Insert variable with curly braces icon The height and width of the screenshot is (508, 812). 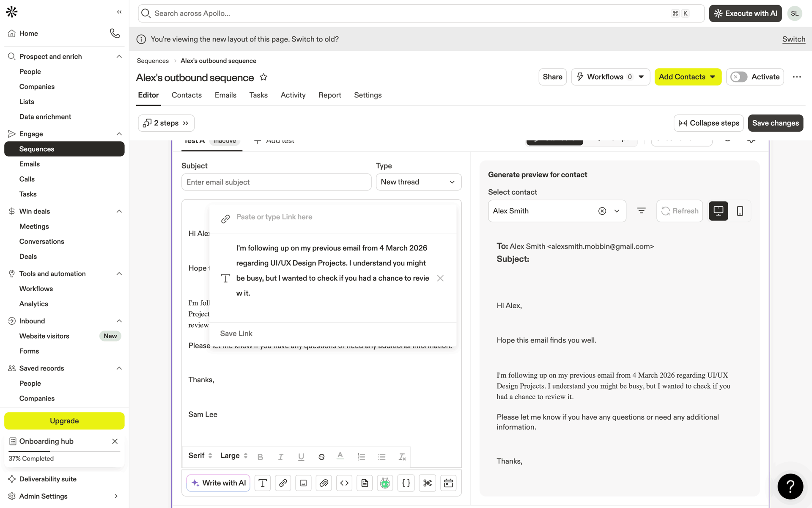(x=406, y=483)
